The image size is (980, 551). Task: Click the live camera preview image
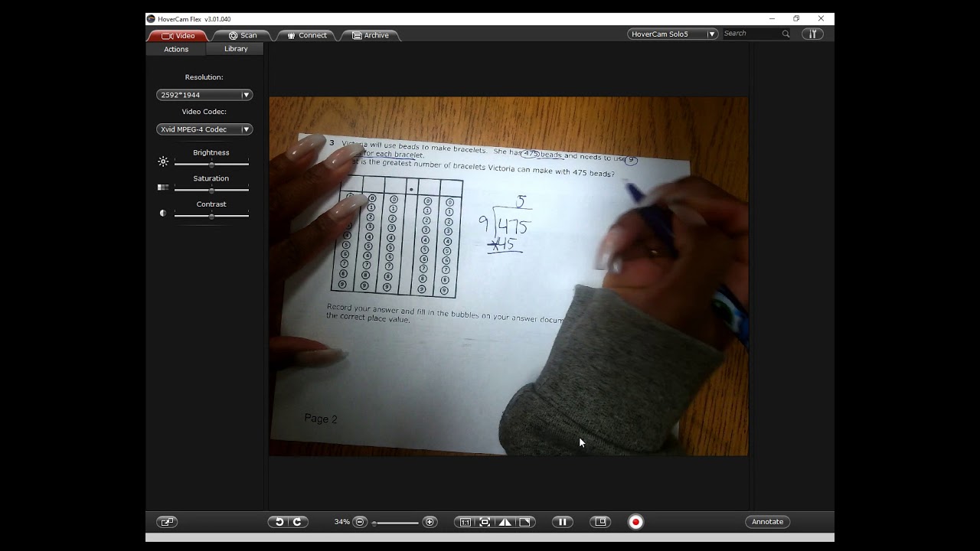(x=508, y=276)
